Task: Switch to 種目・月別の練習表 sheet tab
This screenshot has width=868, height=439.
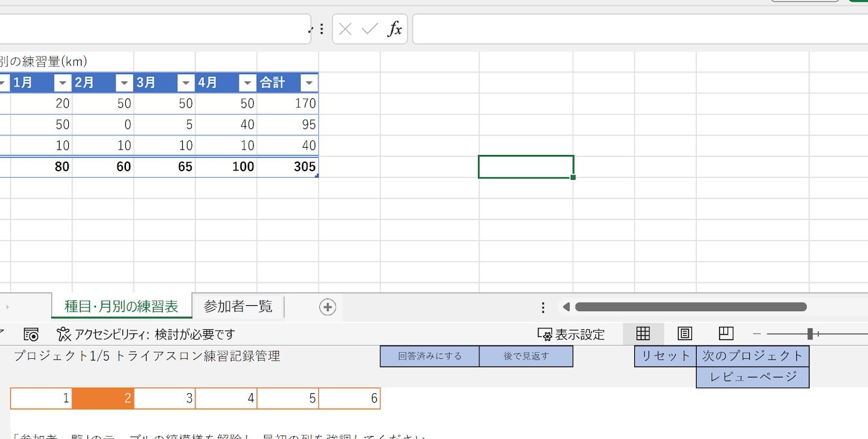Action: click(x=121, y=306)
